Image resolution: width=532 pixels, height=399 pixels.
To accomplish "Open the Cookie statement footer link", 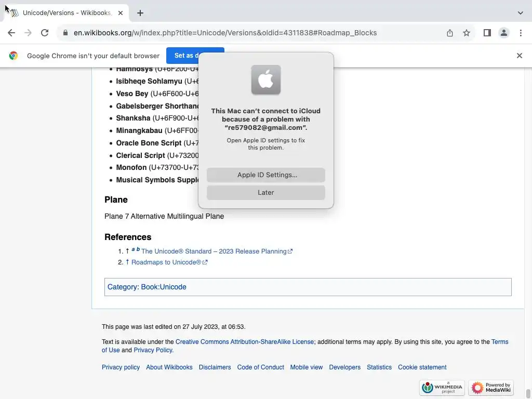I will tap(422, 367).
